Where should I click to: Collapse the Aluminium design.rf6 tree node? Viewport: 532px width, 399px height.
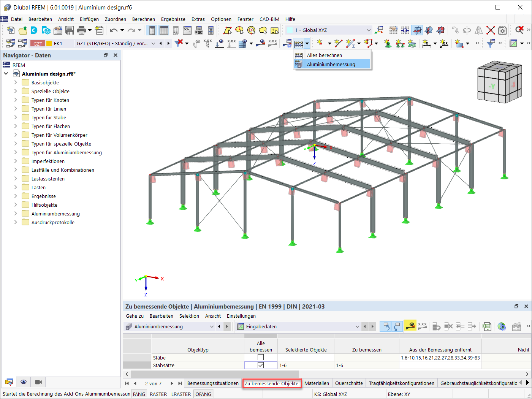pos(6,74)
